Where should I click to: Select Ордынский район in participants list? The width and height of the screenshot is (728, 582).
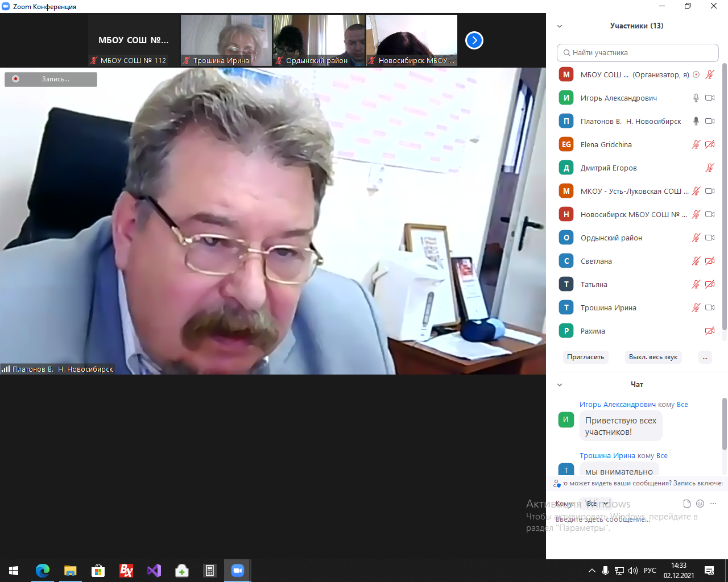611,238
